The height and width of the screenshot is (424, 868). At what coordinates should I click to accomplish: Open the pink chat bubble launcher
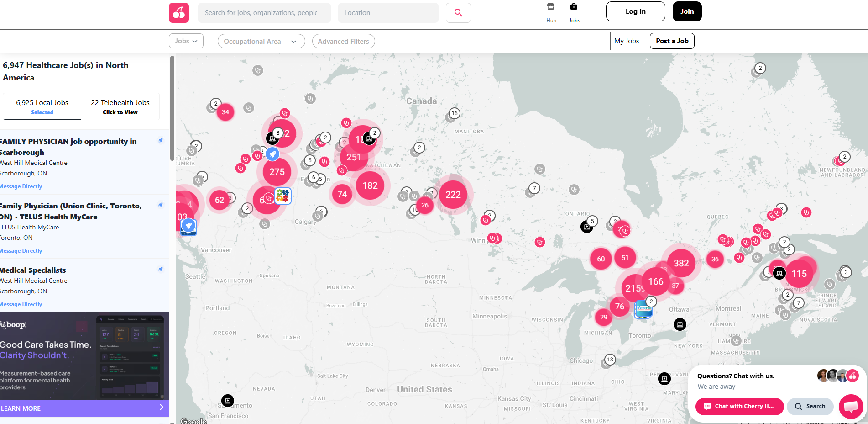click(x=851, y=406)
